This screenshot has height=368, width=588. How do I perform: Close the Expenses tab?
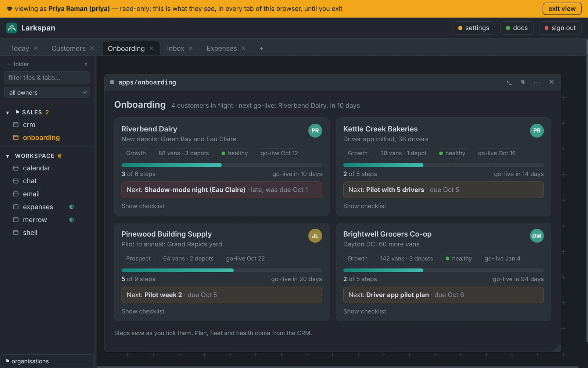(243, 48)
